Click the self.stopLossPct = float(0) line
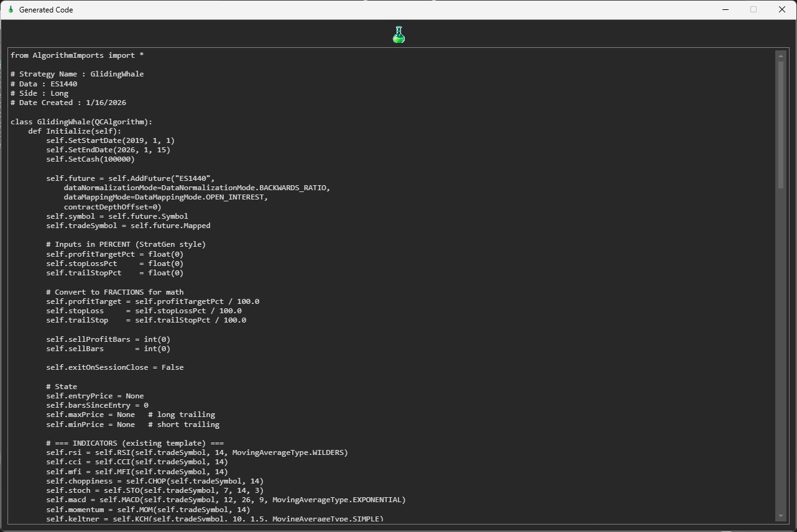 click(115, 264)
